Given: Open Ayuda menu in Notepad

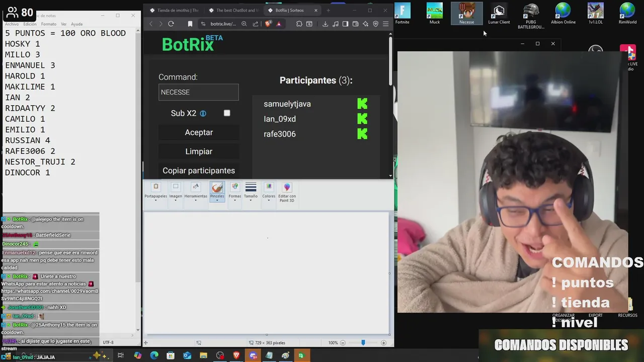Looking at the screenshot, I should [x=76, y=24].
